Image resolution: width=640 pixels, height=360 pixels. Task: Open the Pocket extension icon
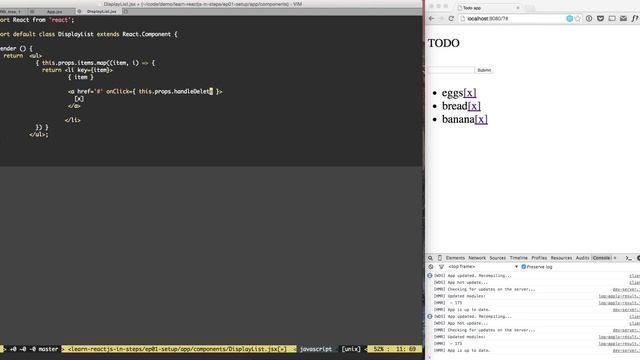(600, 18)
